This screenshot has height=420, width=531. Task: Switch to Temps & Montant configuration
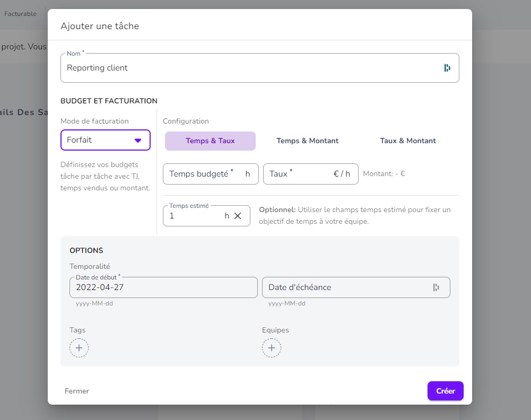pyautogui.click(x=307, y=141)
